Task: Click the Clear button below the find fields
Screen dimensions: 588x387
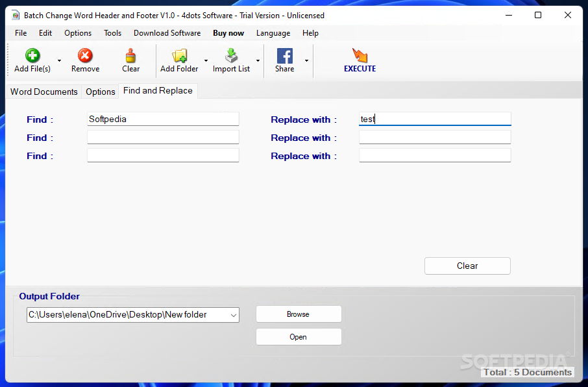Action: 467,266
